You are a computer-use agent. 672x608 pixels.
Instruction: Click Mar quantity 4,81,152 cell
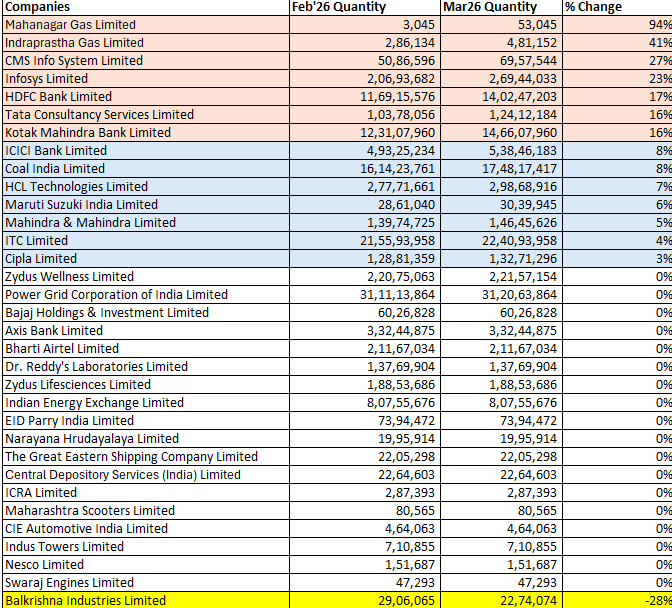pyautogui.click(x=501, y=43)
